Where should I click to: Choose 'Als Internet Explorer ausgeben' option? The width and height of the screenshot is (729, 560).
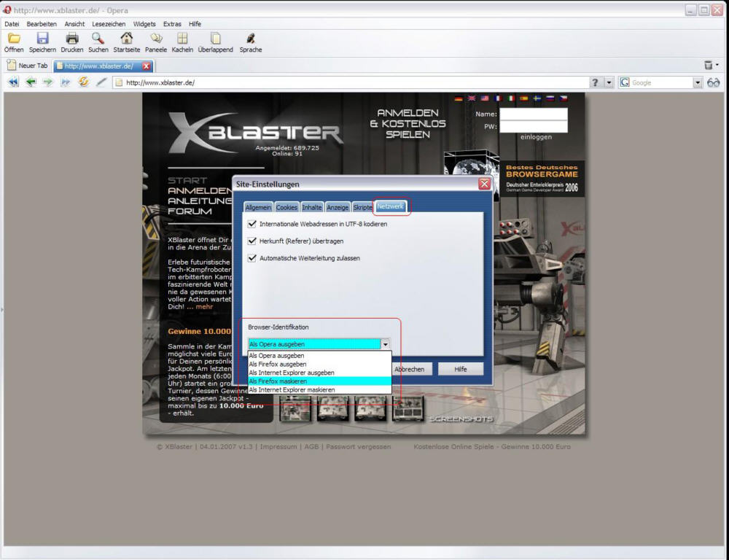point(320,373)
